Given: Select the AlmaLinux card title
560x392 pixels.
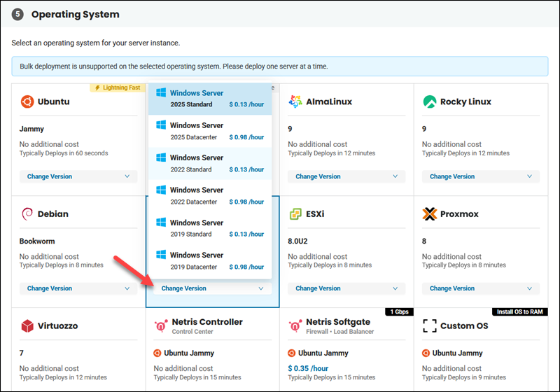Looking at the screenshot, I should 329,101.
